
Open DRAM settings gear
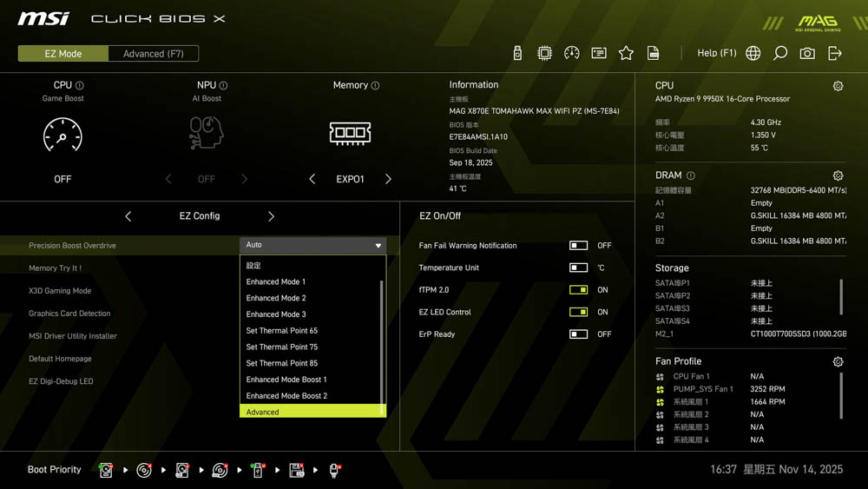click(838, 175)
